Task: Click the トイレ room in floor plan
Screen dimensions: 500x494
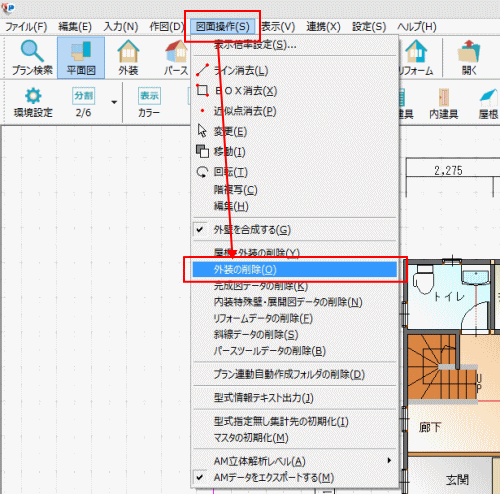Action: 448,296
